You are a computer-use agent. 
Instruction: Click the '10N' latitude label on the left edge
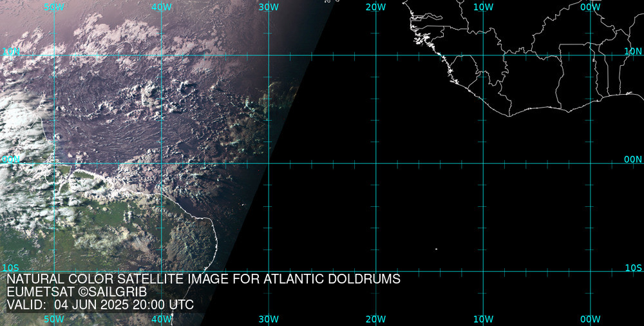pos(11,52)
